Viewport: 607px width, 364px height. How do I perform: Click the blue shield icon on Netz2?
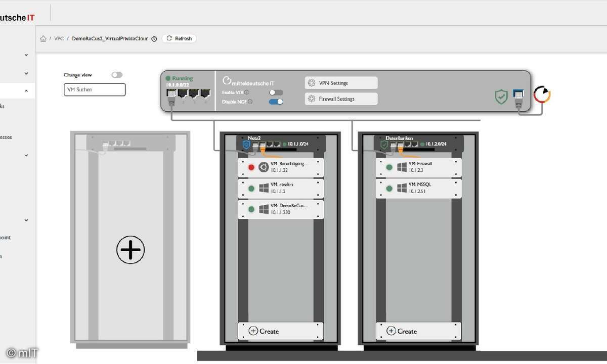click(x=246, y=145)
